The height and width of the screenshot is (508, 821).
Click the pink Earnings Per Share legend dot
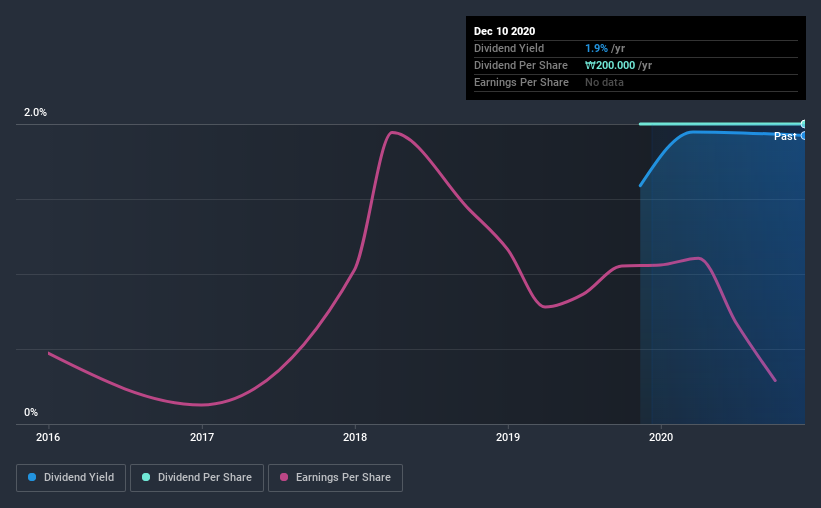pos(284,477)
